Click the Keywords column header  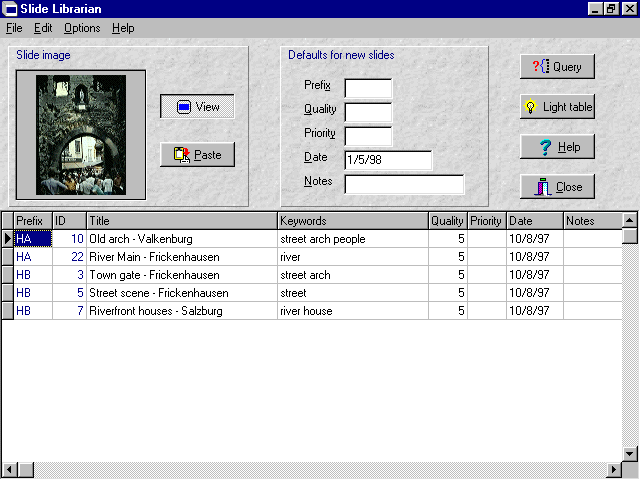click(x=352, y=221)
